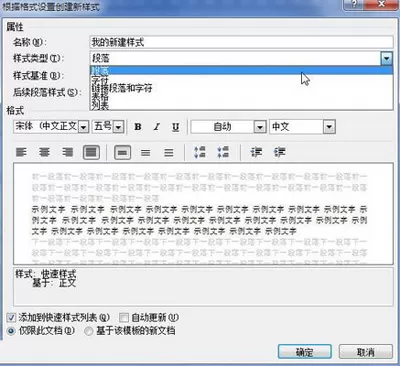Screen dimensions: 400x366
Task: Choose 链接段落和字符 style type
Action: coord(241,88)
